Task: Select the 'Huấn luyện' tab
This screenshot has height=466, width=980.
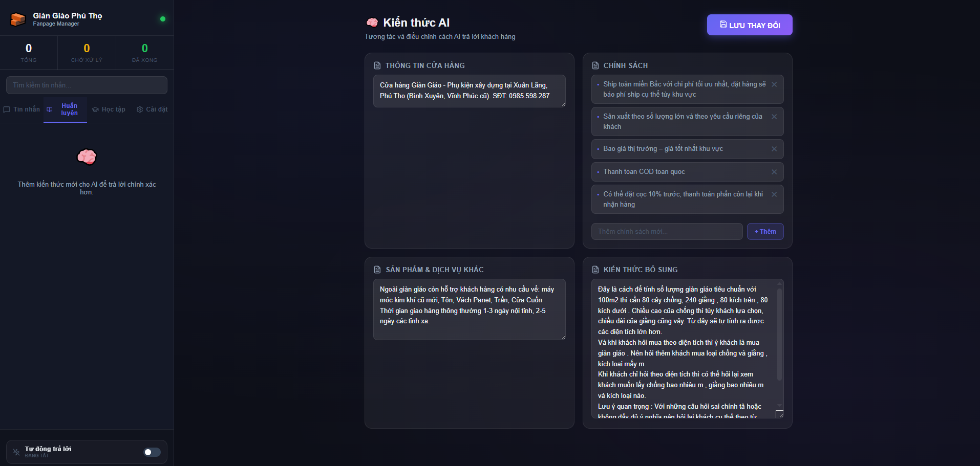Action: (66, 109)
